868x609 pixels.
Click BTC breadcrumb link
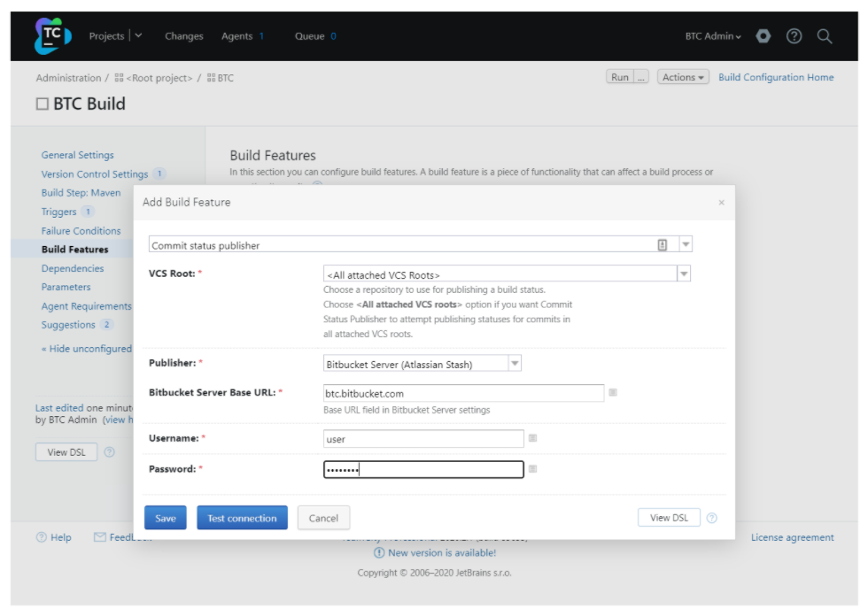pos(226,78)
